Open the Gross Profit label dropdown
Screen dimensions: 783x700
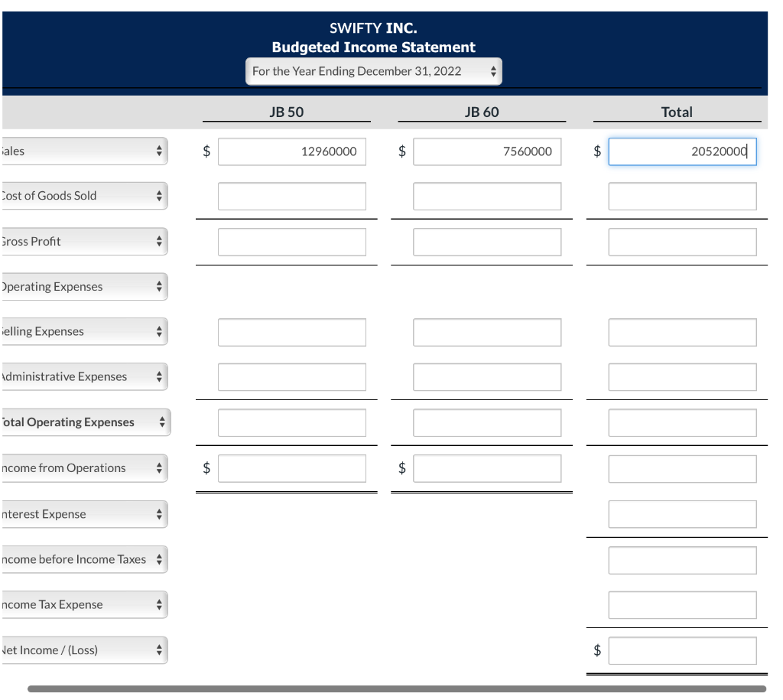coord(84,241)
